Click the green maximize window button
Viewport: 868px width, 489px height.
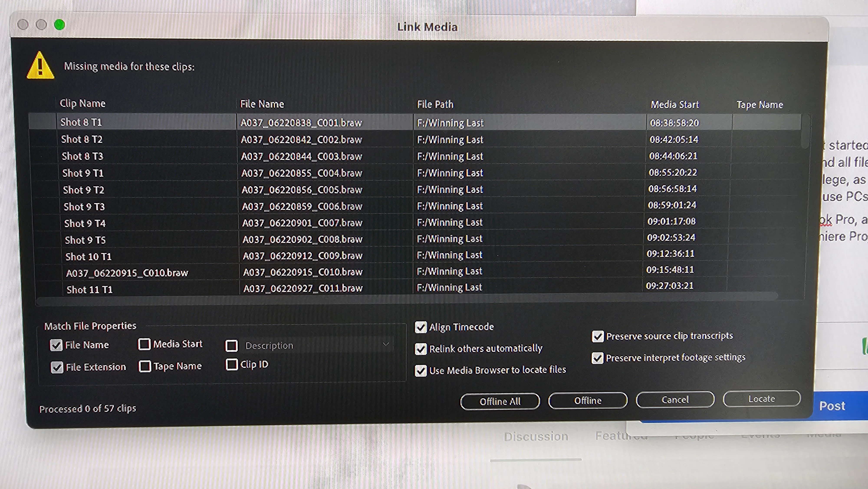pos(60,25)
